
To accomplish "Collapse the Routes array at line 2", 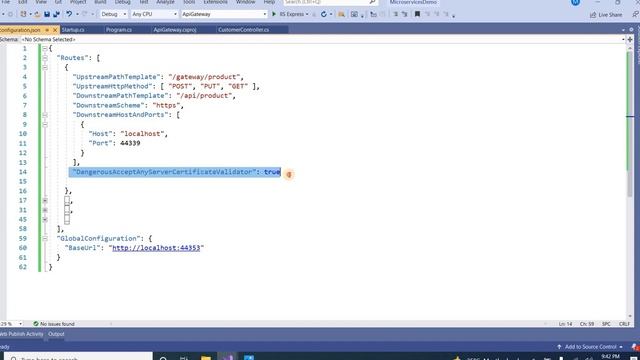I will pos(45,58).
